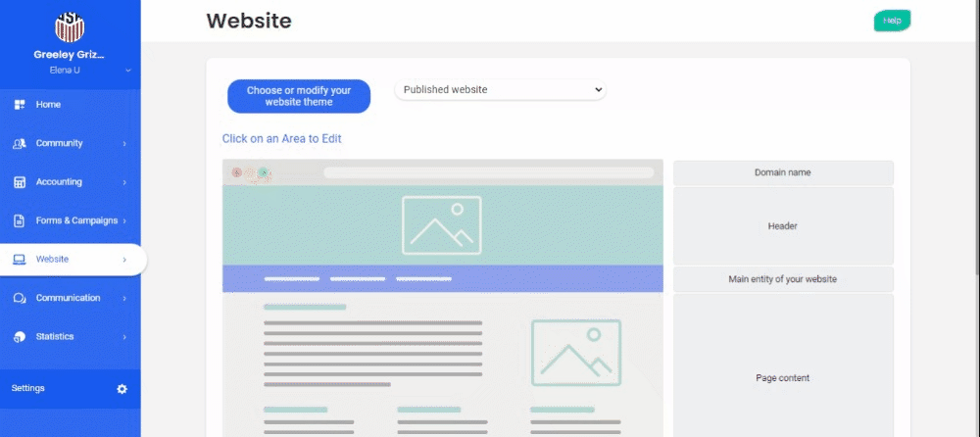
Task: Click the Accounting calculator icon
Action: click(19, 182)
